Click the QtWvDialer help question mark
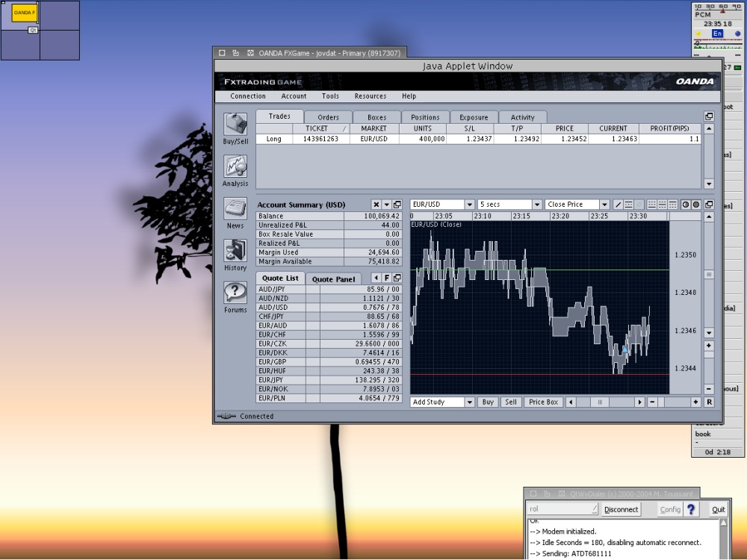The width and height of the screenshot is (747, 560). click(x=691, y=509)
